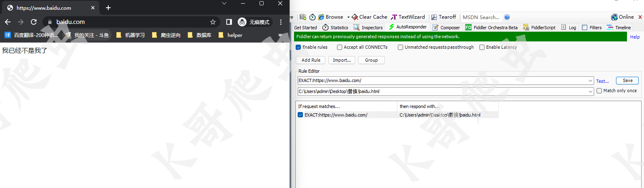Switch to the Inspectors tab
Image resolution: width=644 pixels, height=188 pixels.
click(x=368, y=28)
